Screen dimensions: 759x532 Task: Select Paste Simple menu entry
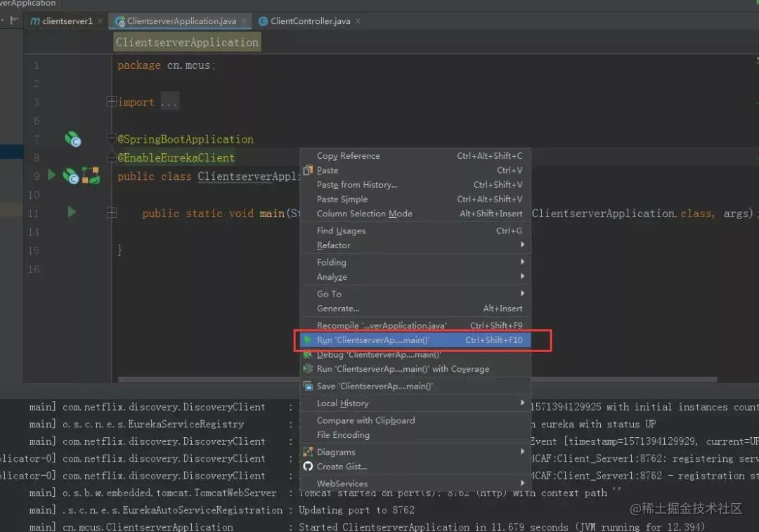pyautogui.click(x=415, y=200)
